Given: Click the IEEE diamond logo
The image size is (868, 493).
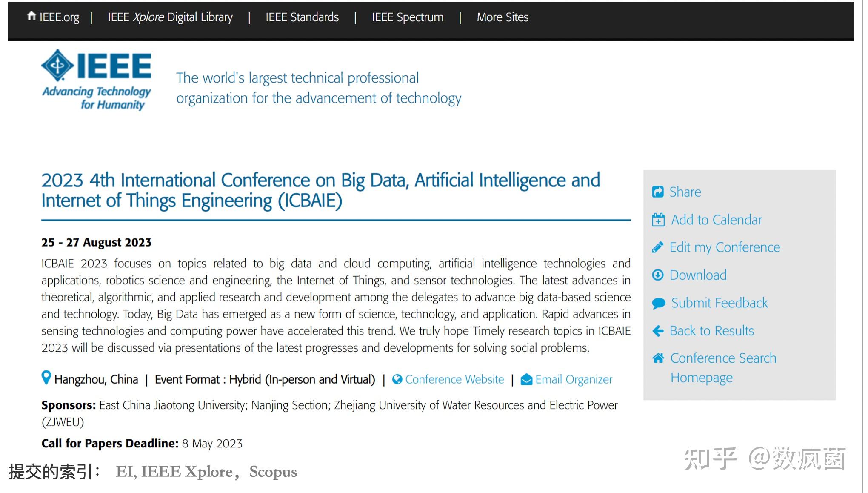Looking at the screenshot, I should coord(57,65).
